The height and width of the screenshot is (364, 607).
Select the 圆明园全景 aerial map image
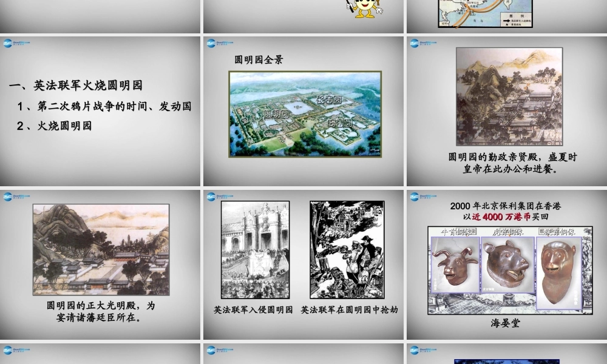point(305,114)
